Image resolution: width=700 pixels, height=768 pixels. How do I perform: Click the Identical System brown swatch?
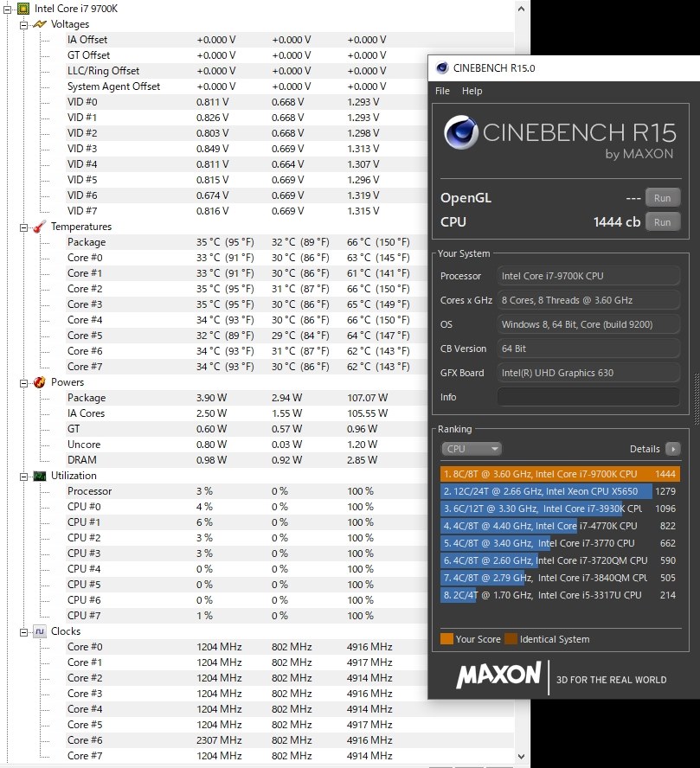511,638
